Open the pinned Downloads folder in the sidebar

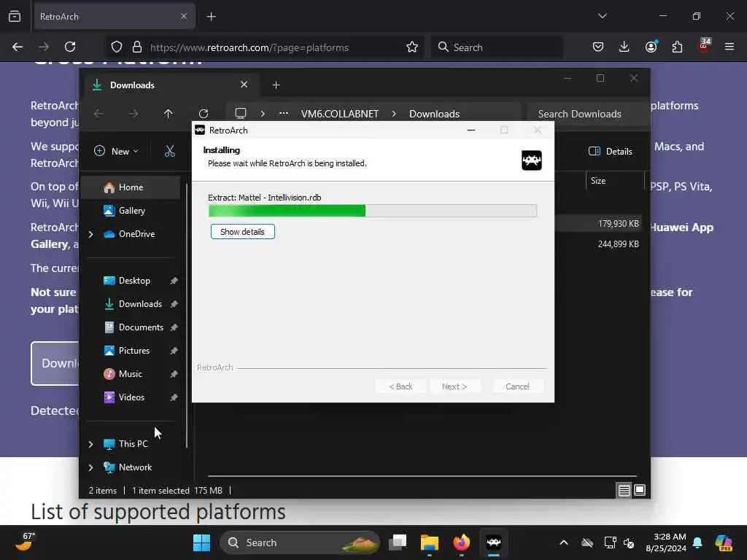click(139, 304)
